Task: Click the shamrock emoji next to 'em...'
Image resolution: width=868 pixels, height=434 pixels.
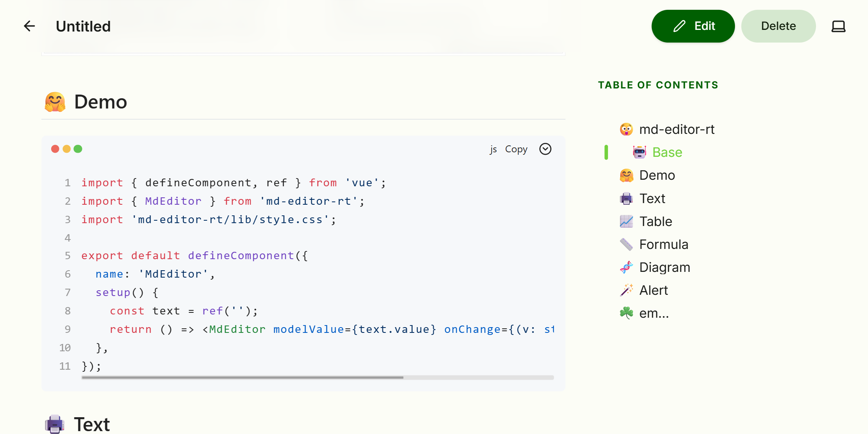Action: point(626,313)
